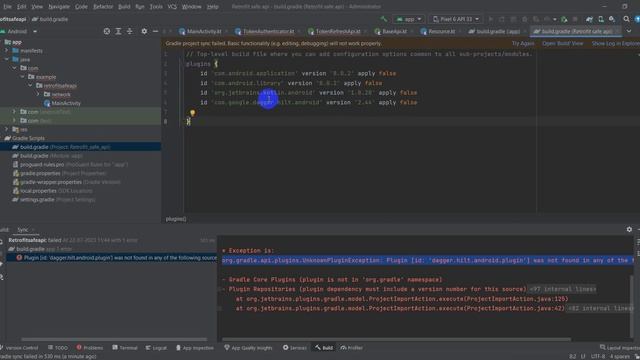Image resolution: width=640 pixels, height=360 pixels.
Task: Click the Stop button icon in toolbar
Action: pos(575,19)
